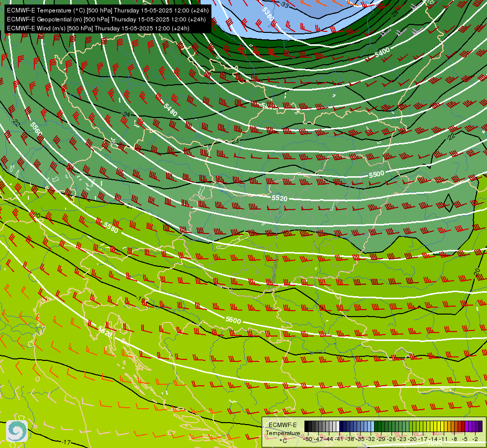The height and width of the screenshot is (448, 487).
Task: Click the -23 isotherm label on the map
Action: [235, 141]
